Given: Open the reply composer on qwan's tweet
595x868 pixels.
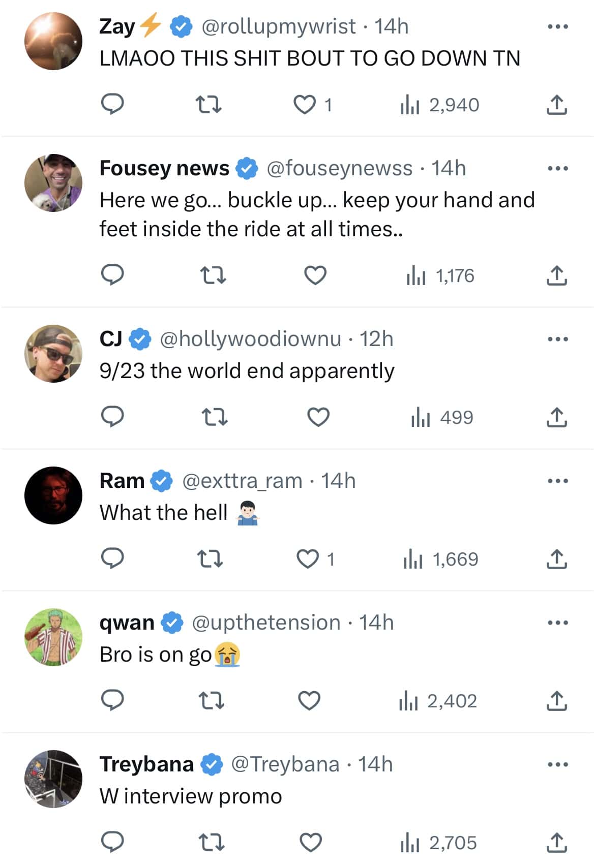Looking at the screenshot, I should tap(113, 702).
